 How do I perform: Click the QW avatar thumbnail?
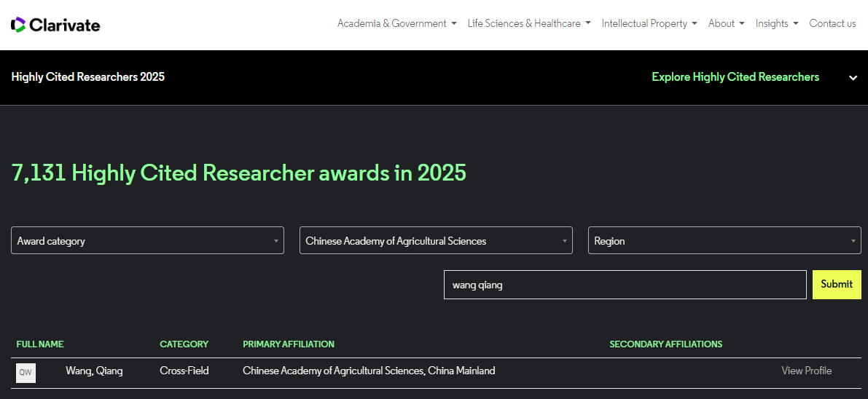click(26, 373)
